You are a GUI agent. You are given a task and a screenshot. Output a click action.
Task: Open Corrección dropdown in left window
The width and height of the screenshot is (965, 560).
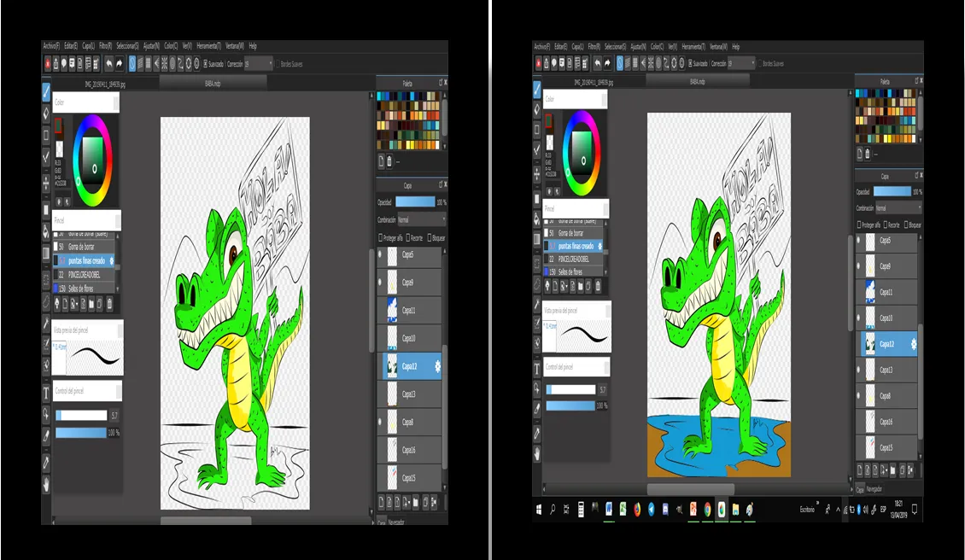coord(259,63)
